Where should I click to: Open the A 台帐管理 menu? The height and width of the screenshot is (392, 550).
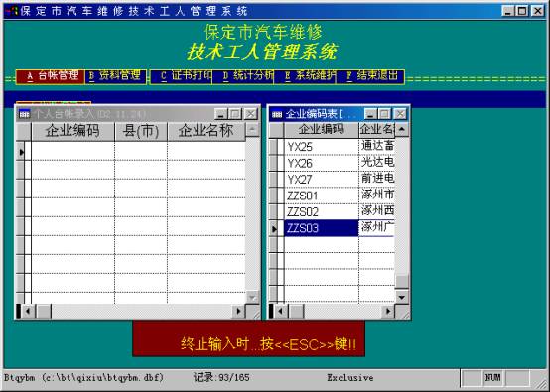pyautogui.click(x=51, y=76)
